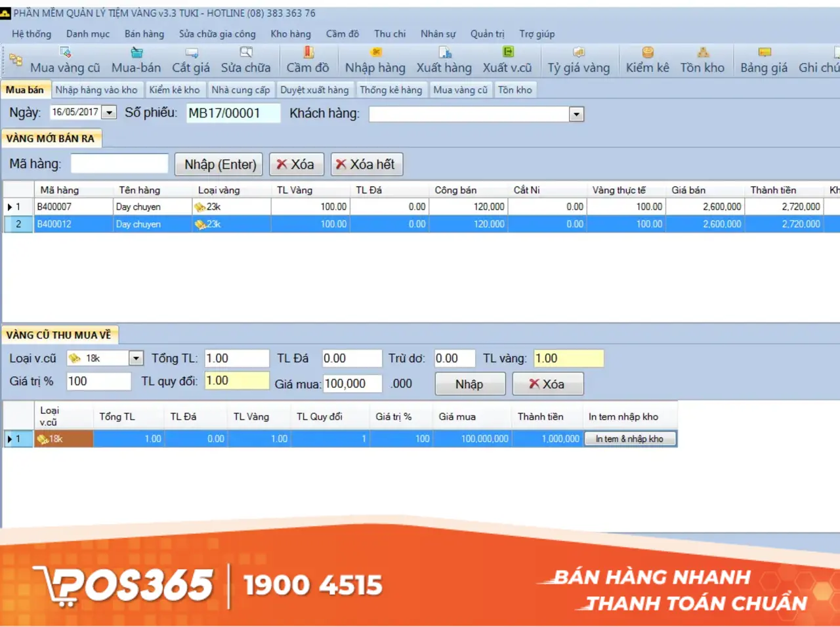Open the Xuất hàng toolbar tool
The image size is (840, 627).
444,60
